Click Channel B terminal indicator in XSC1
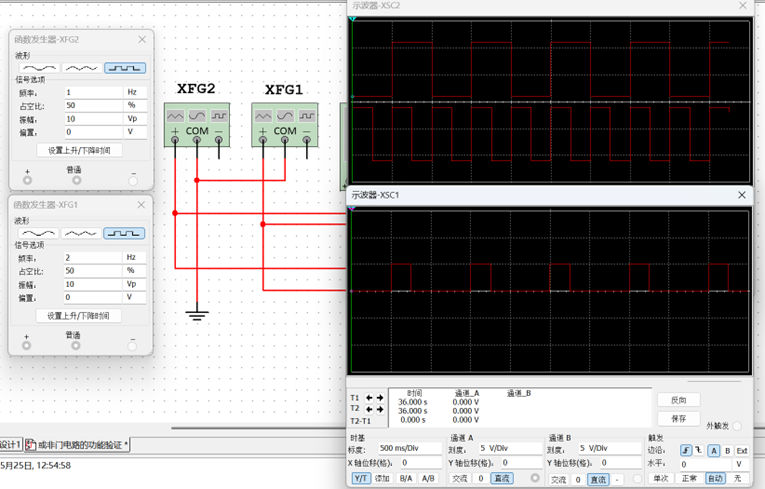The width and height of the screenshot is (765, 489). coord(637,479)
